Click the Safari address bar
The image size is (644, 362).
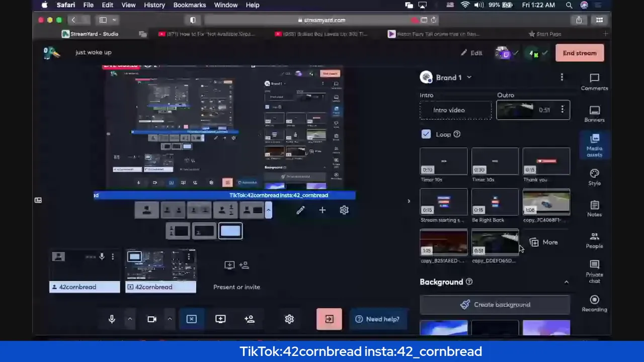pos(322,20)
